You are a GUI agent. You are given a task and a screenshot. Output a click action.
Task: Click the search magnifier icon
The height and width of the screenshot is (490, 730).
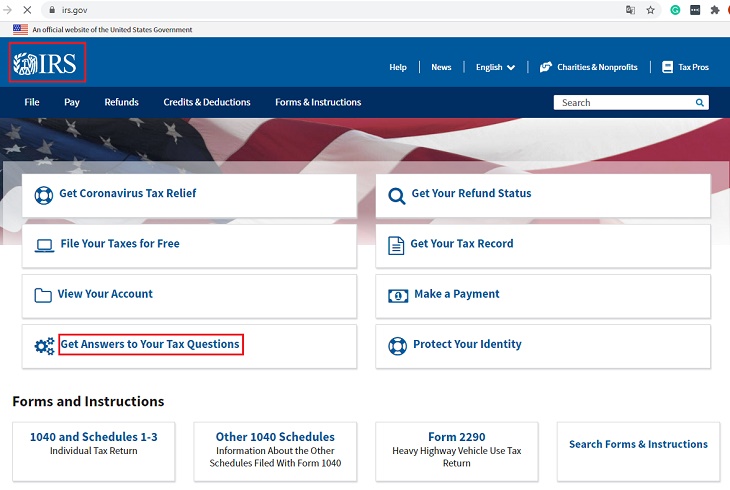coord(699,102)
